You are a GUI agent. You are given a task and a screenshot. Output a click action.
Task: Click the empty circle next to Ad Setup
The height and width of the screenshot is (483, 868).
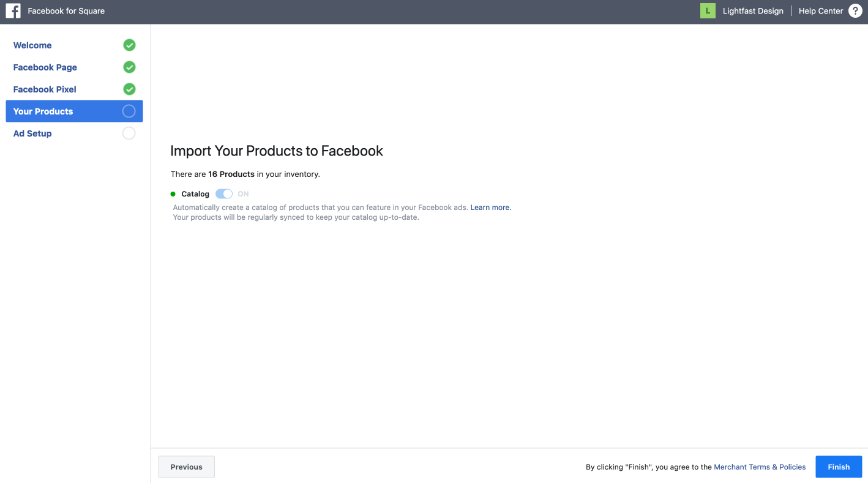[129, 133]
